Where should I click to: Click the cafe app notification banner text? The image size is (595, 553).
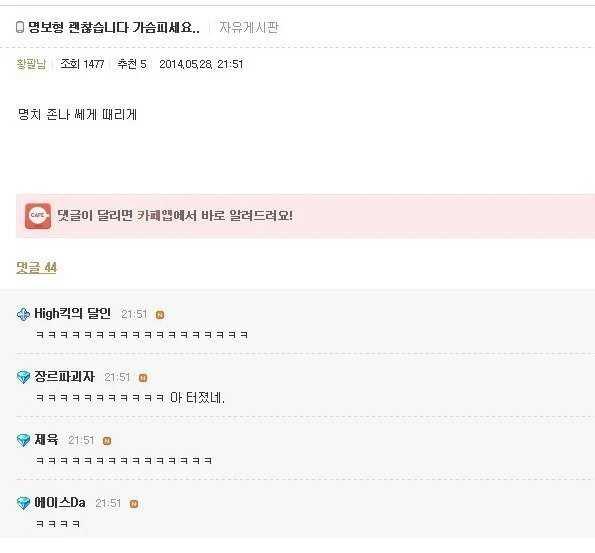tap(175, 216)
